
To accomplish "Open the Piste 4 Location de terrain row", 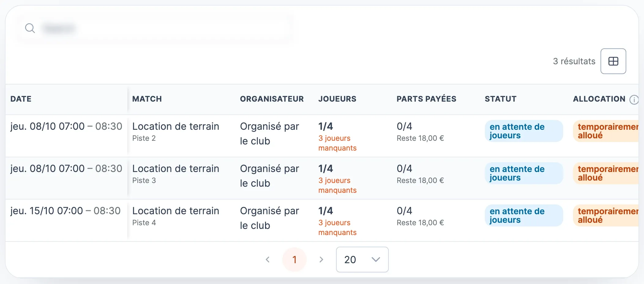I will pyautogui.click(x=322, y=220).
